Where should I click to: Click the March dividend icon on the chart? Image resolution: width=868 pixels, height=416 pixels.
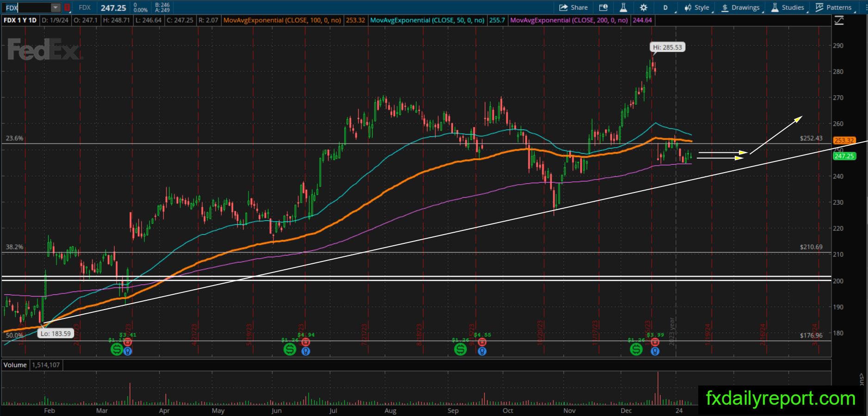pyautogui.click(x=116, y=349)
